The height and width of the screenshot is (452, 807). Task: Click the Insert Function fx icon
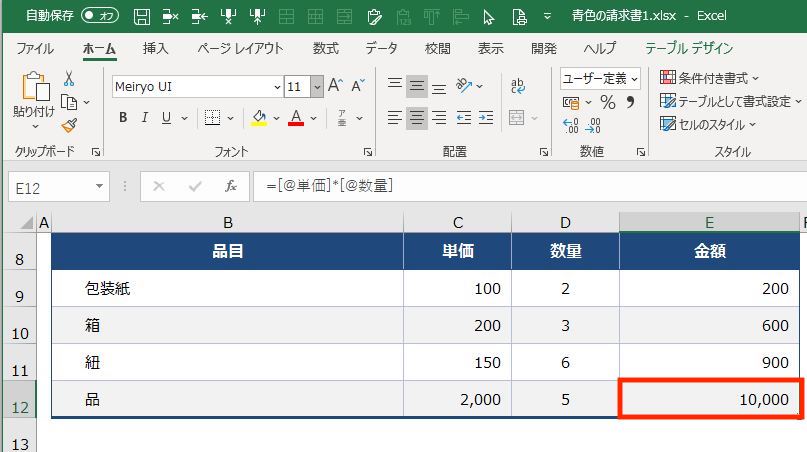point(231,186)
